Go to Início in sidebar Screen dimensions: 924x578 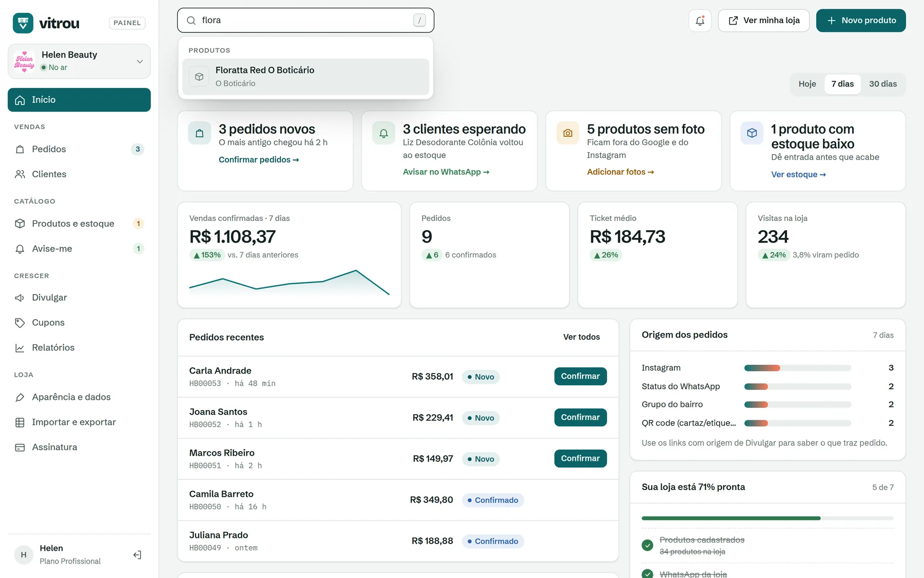tap(79, 100)
